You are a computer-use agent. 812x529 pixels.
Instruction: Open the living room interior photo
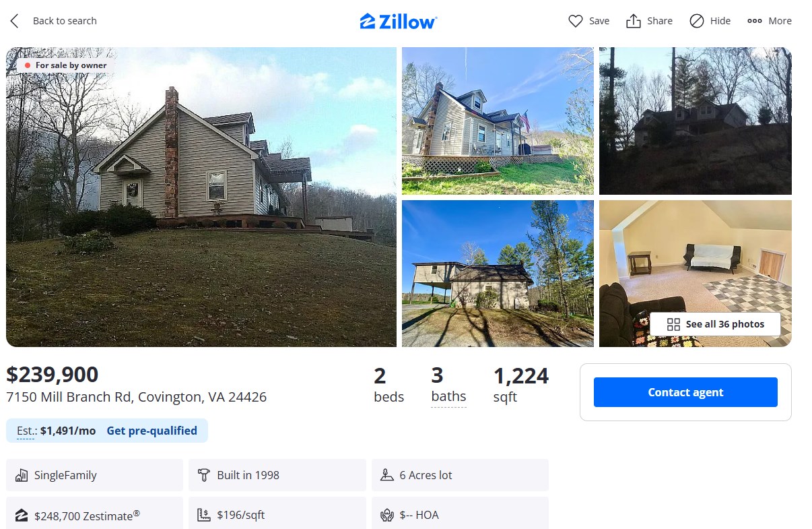click(696, 274)
